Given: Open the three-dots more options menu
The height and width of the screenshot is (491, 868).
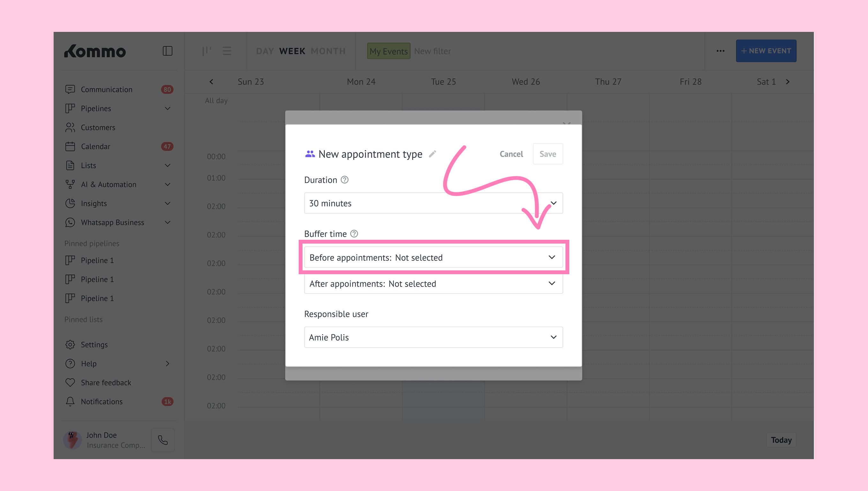Looking at the screenshot, I should click(x=720, y=51).
